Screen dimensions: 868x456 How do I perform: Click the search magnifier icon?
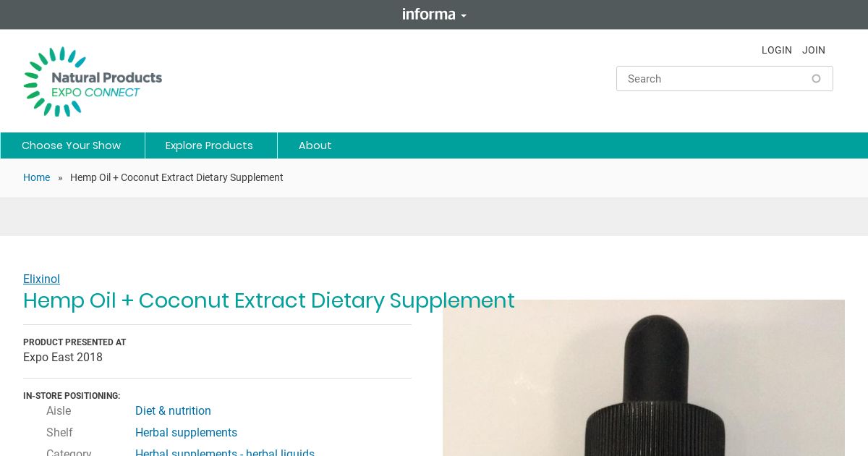pos(816,79)
